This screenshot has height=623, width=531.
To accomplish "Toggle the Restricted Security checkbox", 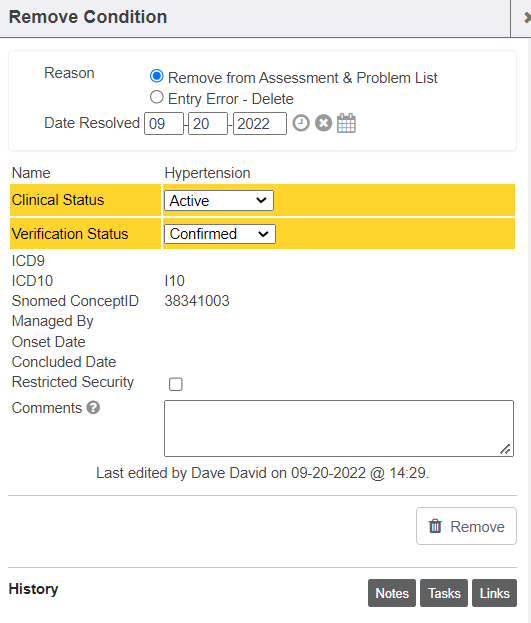I will 176,384.
